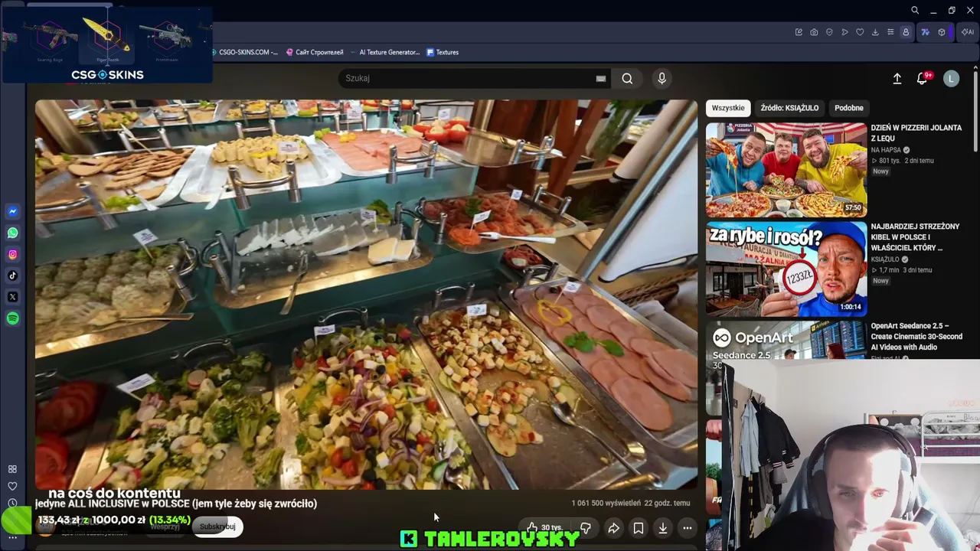The width and height of the screenshot is (980, 551).
Task: Open the browser AI assistant button
Action: [968, 32]
